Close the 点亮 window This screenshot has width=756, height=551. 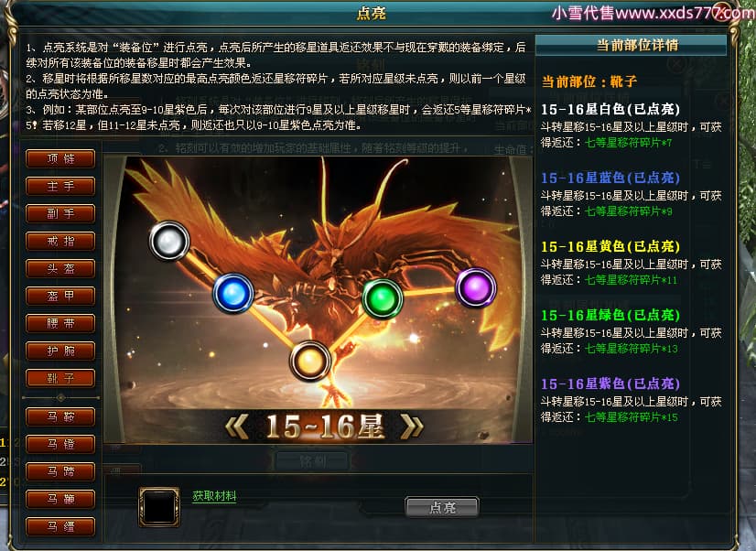722,11
